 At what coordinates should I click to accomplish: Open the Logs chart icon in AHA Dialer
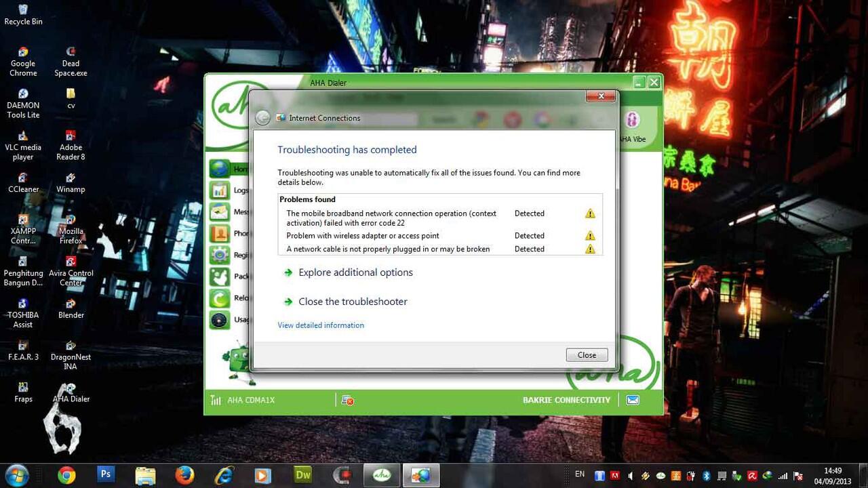point(220,190)
